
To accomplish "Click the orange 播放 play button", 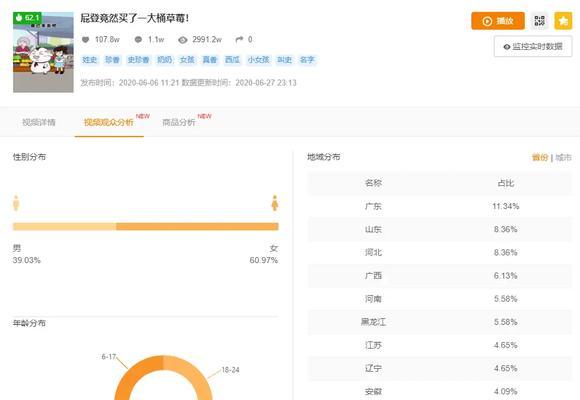I will [498, 21].
